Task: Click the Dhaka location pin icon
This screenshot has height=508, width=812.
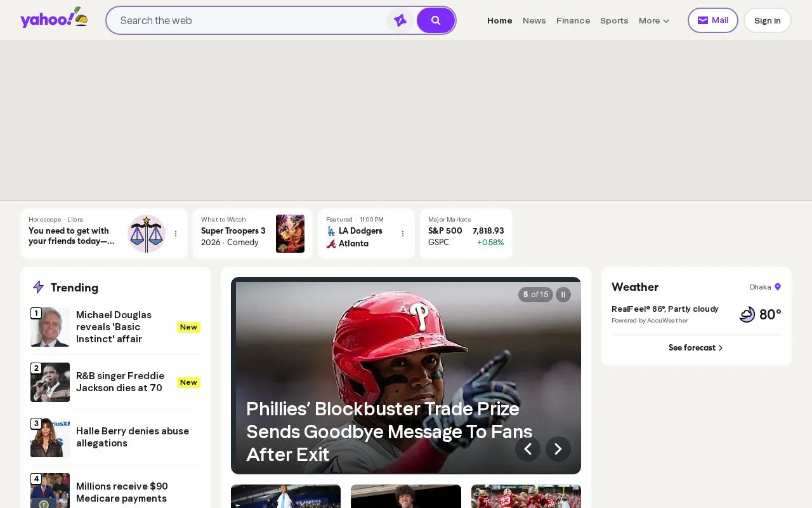Action: [778, 287]
